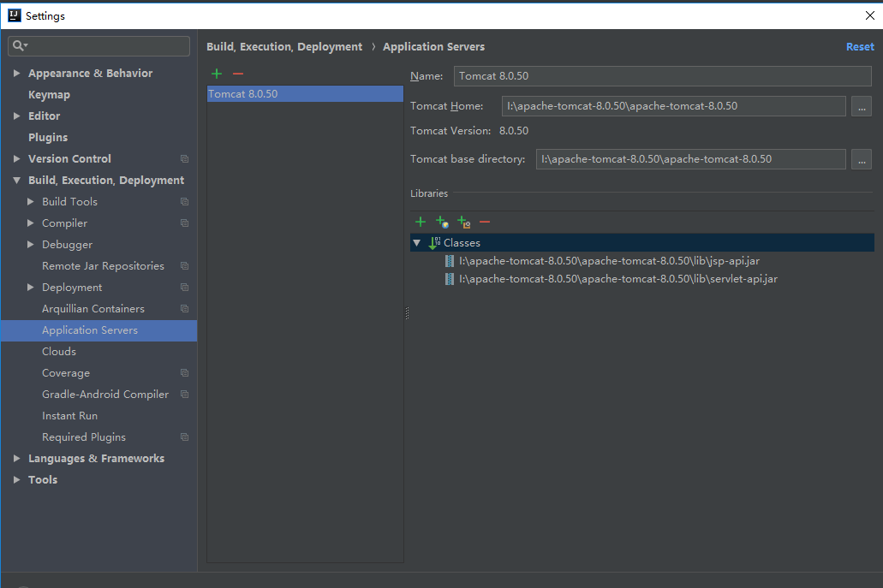This screenshot has height=588, width=883.
Task: Select Arquillian Containers
Action: pos(92,308)
